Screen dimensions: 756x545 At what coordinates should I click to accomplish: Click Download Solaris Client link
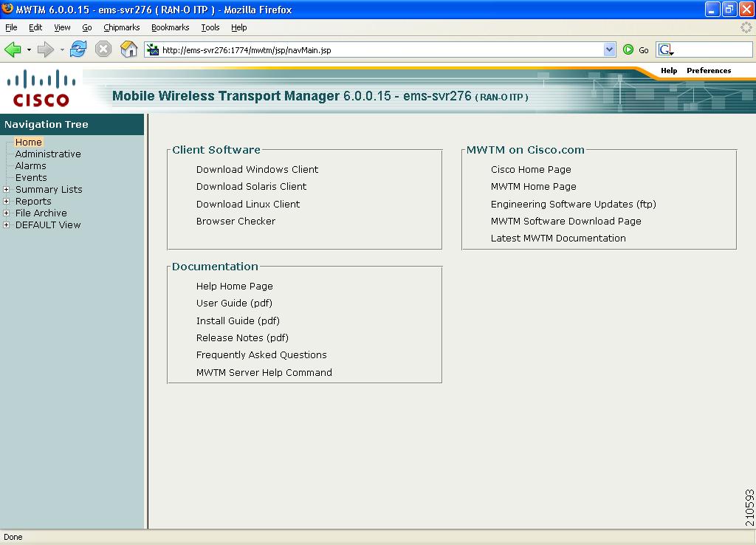tap(251, 186)
